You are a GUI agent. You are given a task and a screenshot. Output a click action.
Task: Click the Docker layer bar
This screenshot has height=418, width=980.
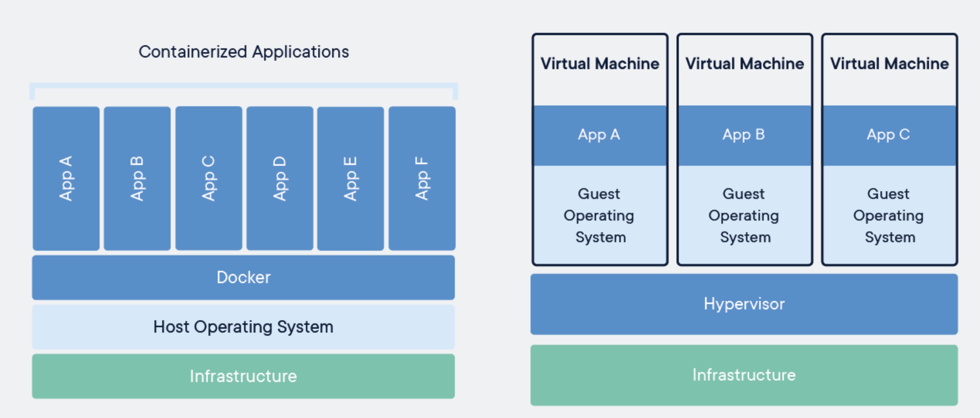point(243,277)
